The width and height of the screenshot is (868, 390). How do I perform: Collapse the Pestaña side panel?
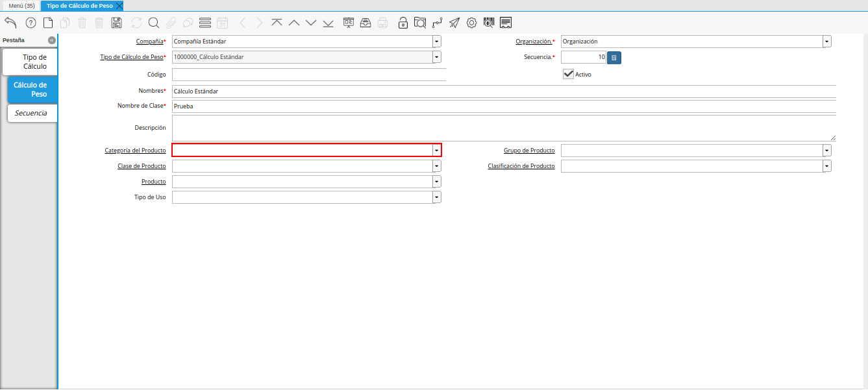[x=52, y=40]
